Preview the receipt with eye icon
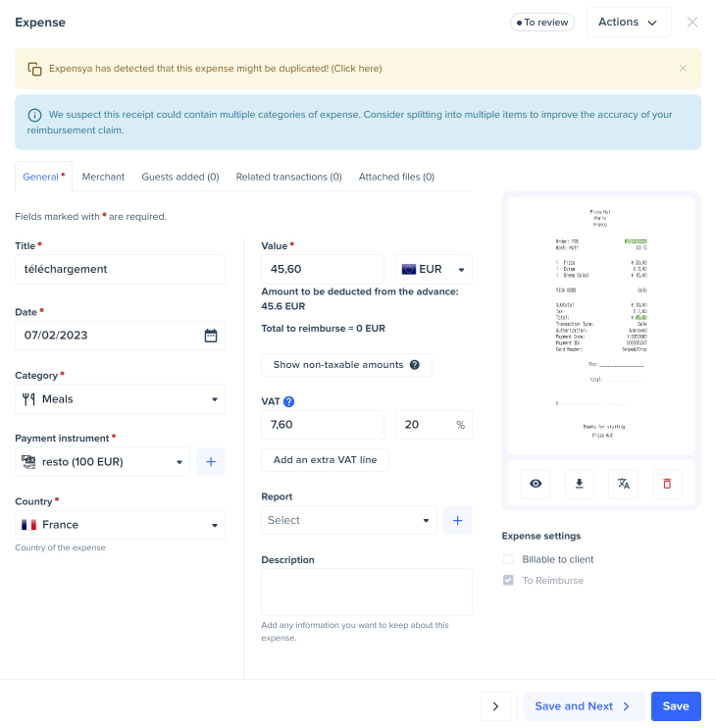Screen dimensions: 716x728 tap(536, 484)
